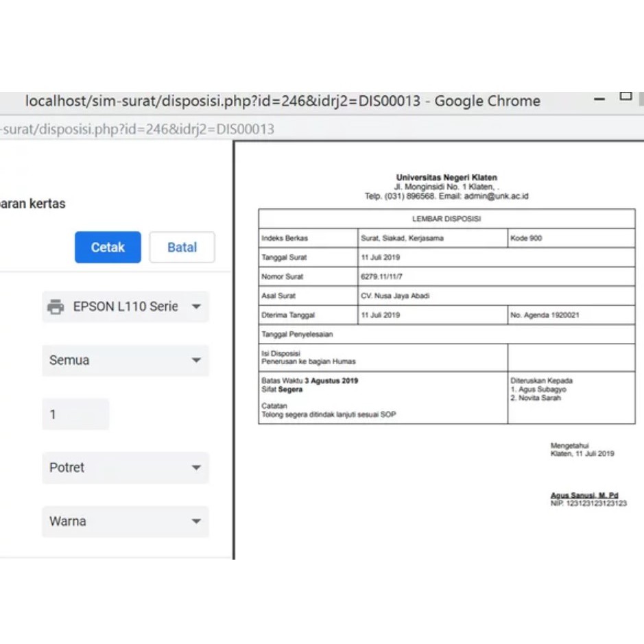Click the printer icon beside EPSON L110
The height and width of the screenshot is (644, 644).
(x=56, y=307)
